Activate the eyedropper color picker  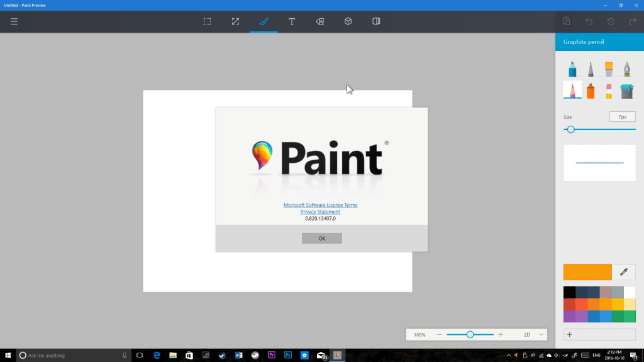(624, 272)
